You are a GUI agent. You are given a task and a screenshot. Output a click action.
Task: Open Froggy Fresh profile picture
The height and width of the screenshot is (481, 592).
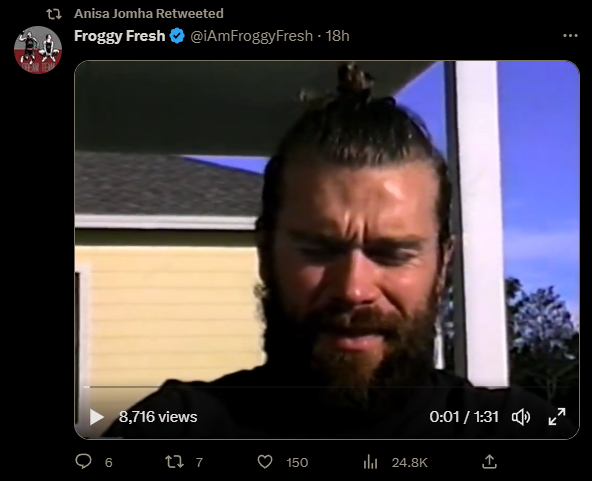(38, 50)
